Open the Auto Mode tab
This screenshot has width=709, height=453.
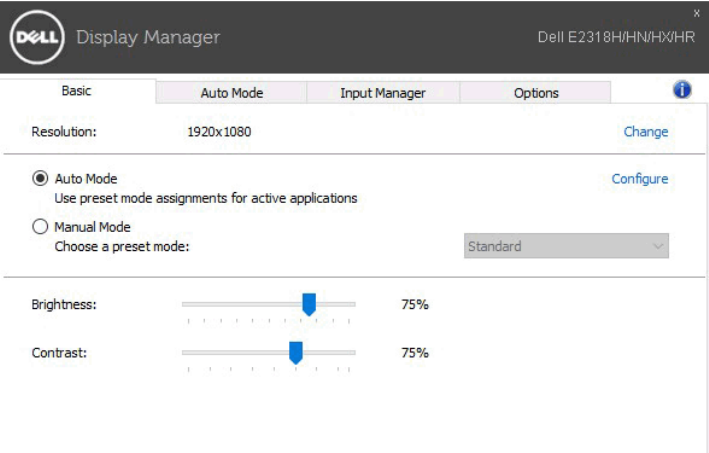[x=232, y=93]
